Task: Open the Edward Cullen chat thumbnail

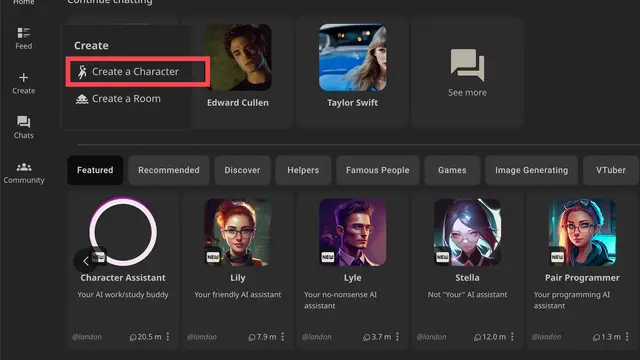Action: [238, 58]
